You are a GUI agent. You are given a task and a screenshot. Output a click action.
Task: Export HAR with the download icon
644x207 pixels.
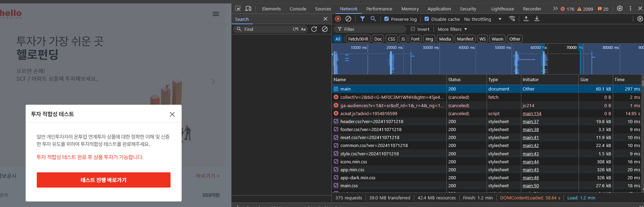[x=537, y=19]
